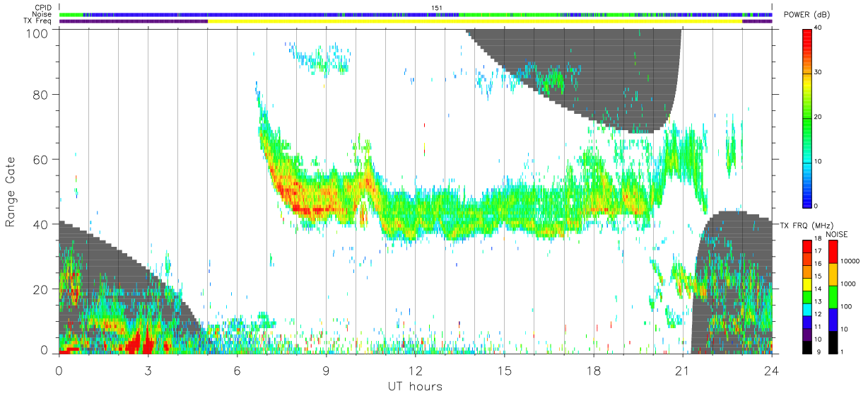The height and width of the screenshot is (401, 868).
Task: Click x-axis tick label '3'
Action: [x=148, y=370]
